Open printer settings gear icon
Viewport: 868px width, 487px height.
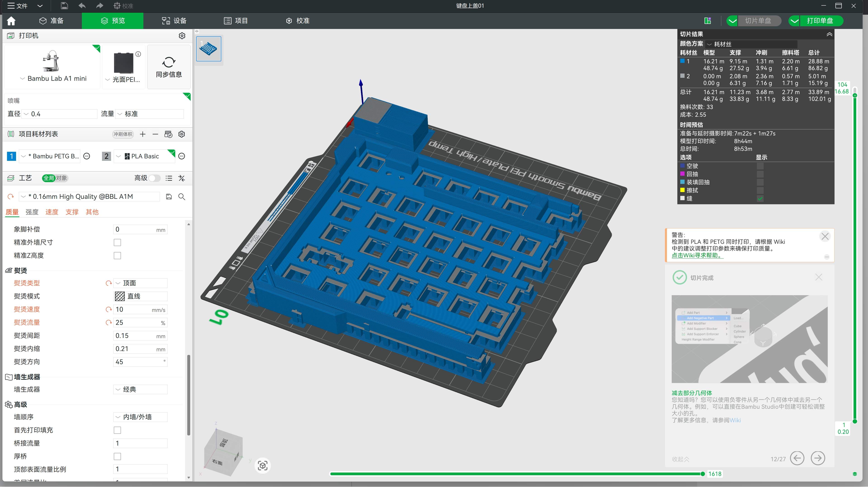(182, 36)
